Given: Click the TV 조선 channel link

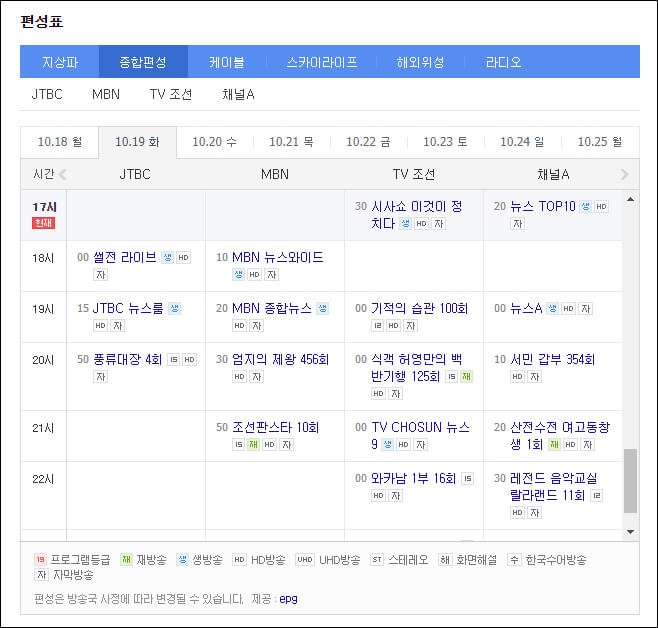Looking at the screenshot, I should click(x=171, y=94).
